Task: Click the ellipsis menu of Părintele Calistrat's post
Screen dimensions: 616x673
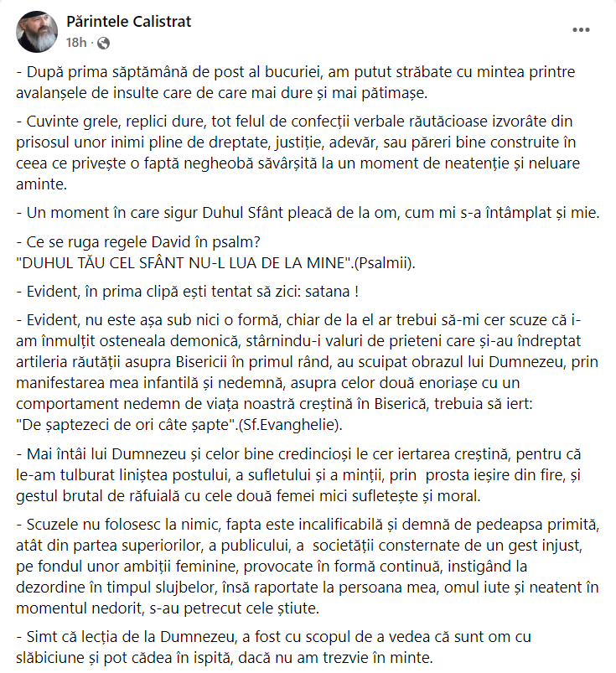Action: [579, 29]
